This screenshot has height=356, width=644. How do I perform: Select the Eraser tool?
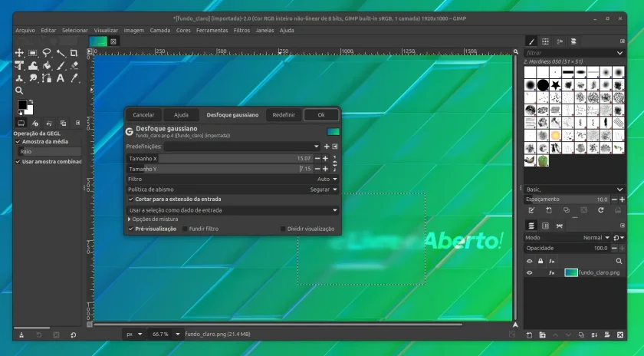(74, 65)
